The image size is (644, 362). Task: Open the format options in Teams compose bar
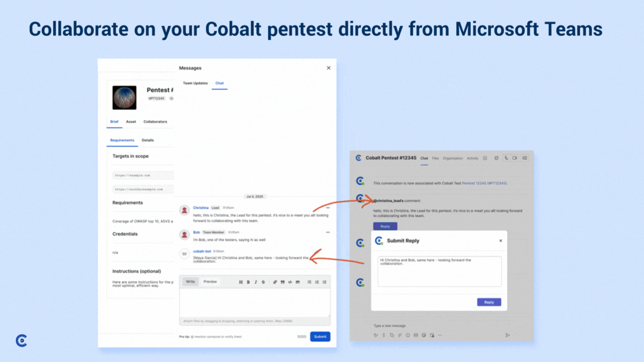[x=376, y=335]
